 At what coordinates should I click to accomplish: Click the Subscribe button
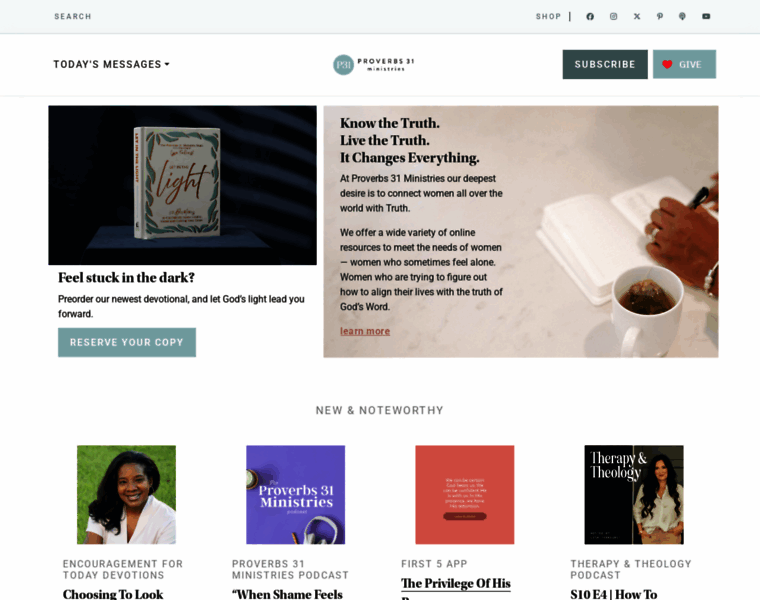point(605,64)
